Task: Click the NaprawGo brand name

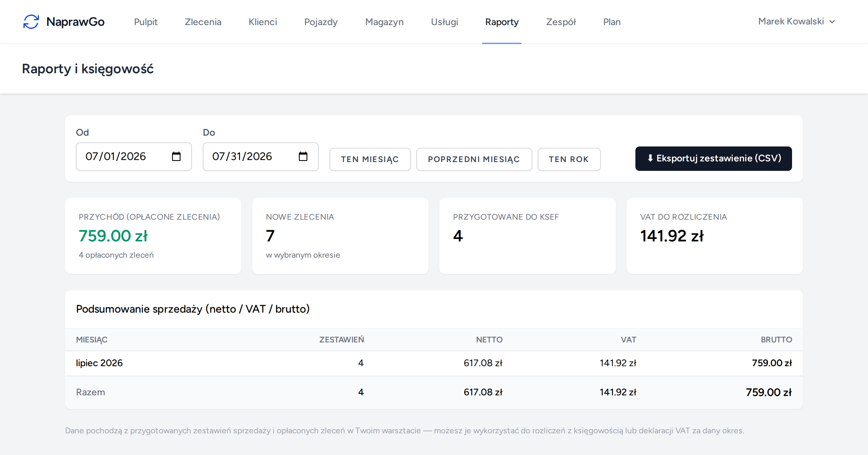Action: coord(75,22)
